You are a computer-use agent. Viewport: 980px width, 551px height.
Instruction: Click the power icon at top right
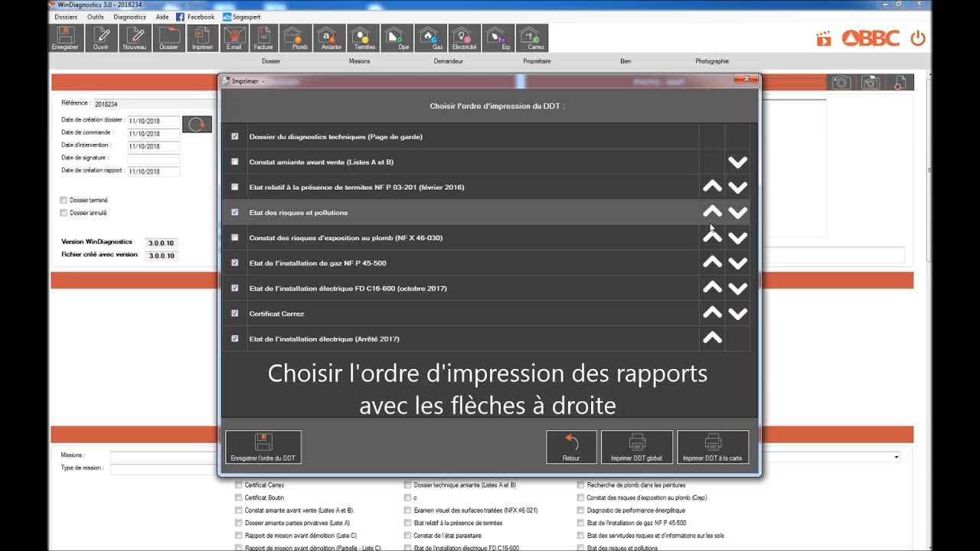(918, 38)
